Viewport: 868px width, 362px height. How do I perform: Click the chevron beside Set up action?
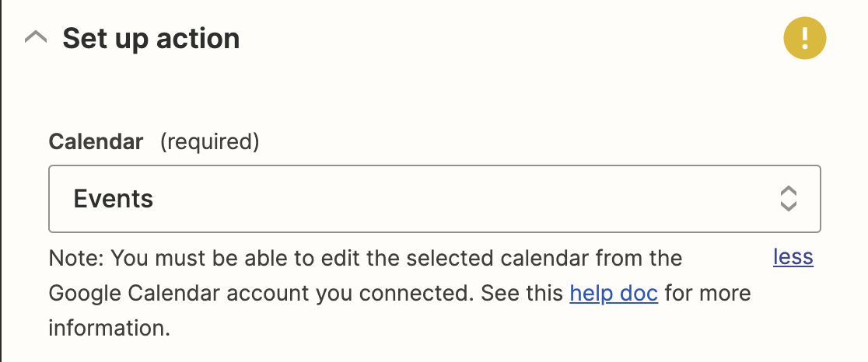[36, 39]
